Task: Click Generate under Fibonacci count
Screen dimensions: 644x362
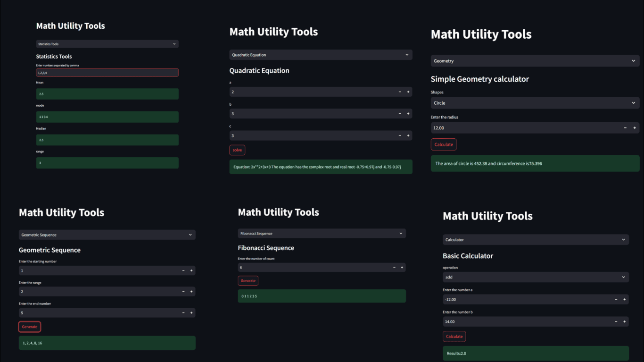Action: (x=248, y=281)
